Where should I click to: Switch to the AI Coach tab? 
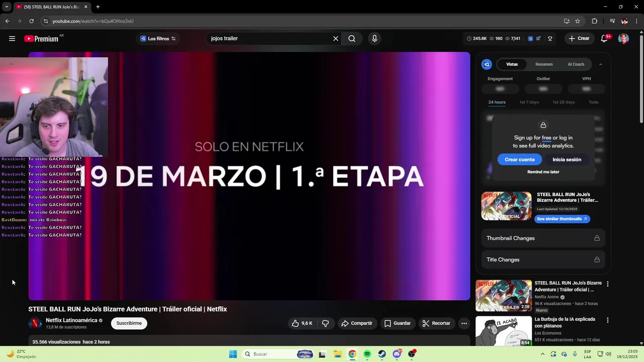[576, 64]
